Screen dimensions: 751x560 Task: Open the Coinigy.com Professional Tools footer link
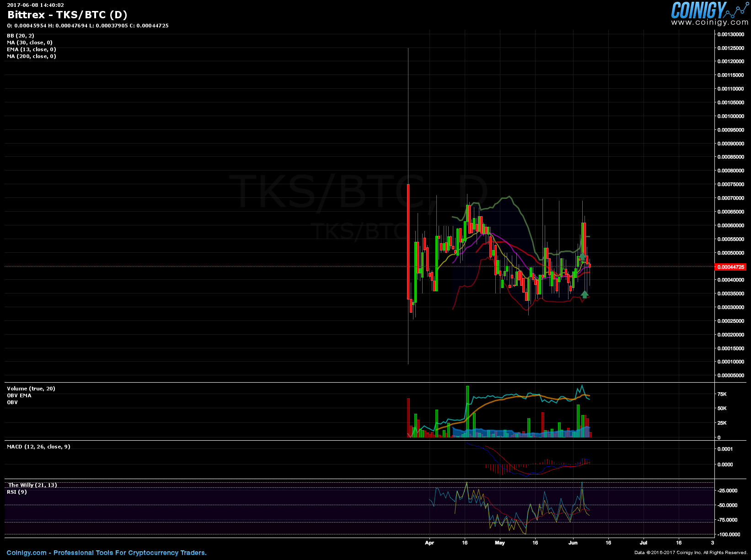tap(107, 553)
